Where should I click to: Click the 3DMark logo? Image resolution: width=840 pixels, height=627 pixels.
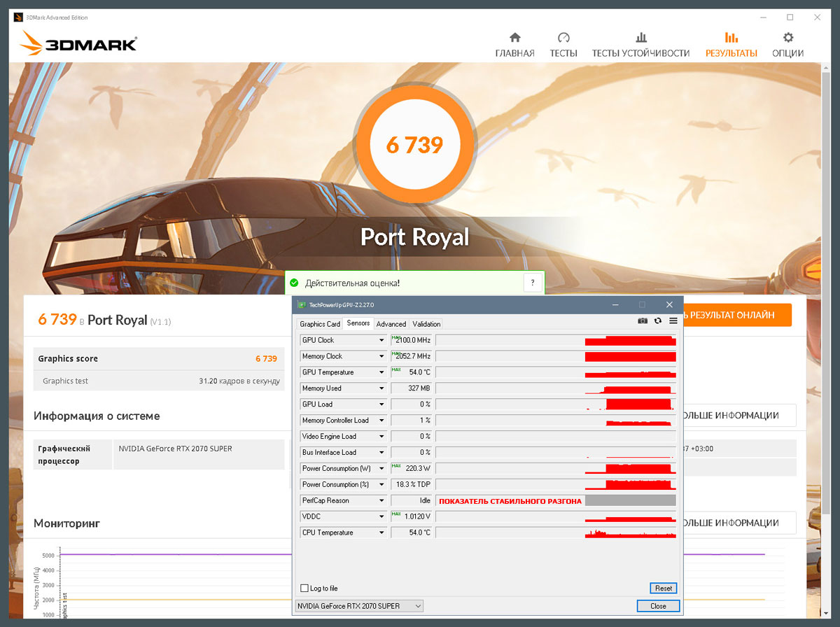(x=78, y=43)
